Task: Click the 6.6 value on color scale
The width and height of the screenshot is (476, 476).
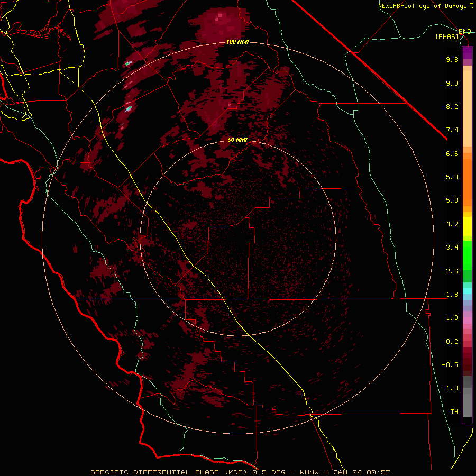Action: (452, 153)
